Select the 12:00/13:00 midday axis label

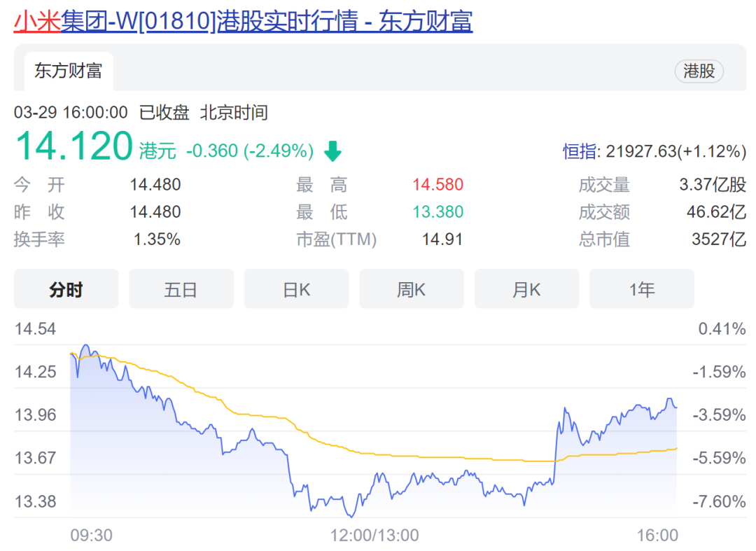point(374,536)
